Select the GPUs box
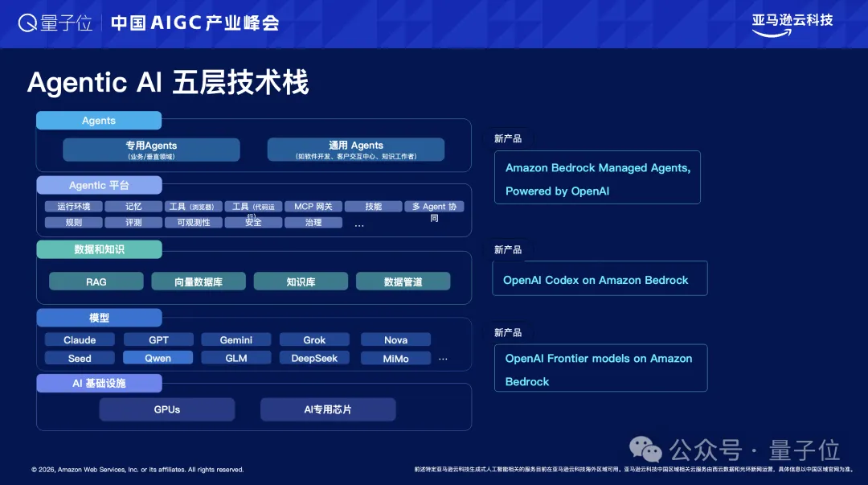 (x=167, y=409)
